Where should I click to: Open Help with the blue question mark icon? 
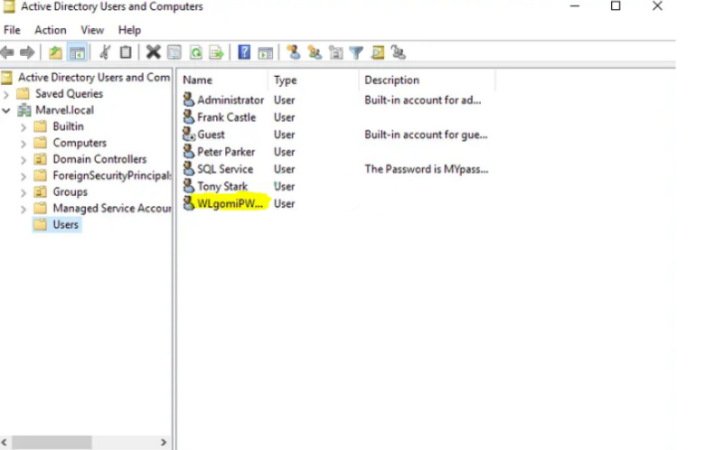tap(244, 52)
